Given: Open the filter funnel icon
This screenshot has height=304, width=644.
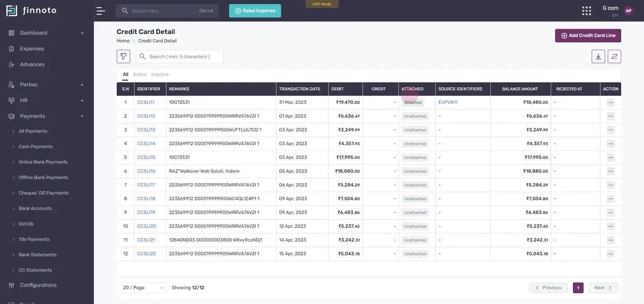Looking at the screenshot, I should click(x=123, y=56).
